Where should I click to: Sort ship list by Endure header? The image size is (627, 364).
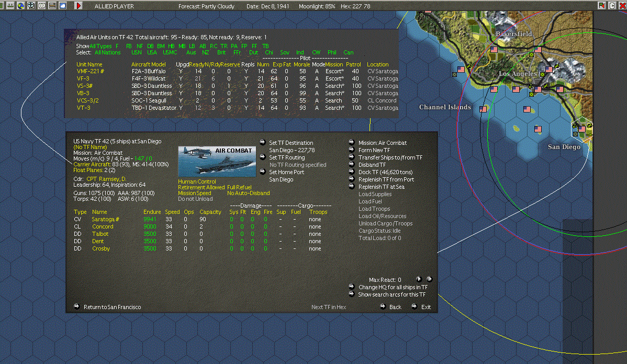click(152, 212)
